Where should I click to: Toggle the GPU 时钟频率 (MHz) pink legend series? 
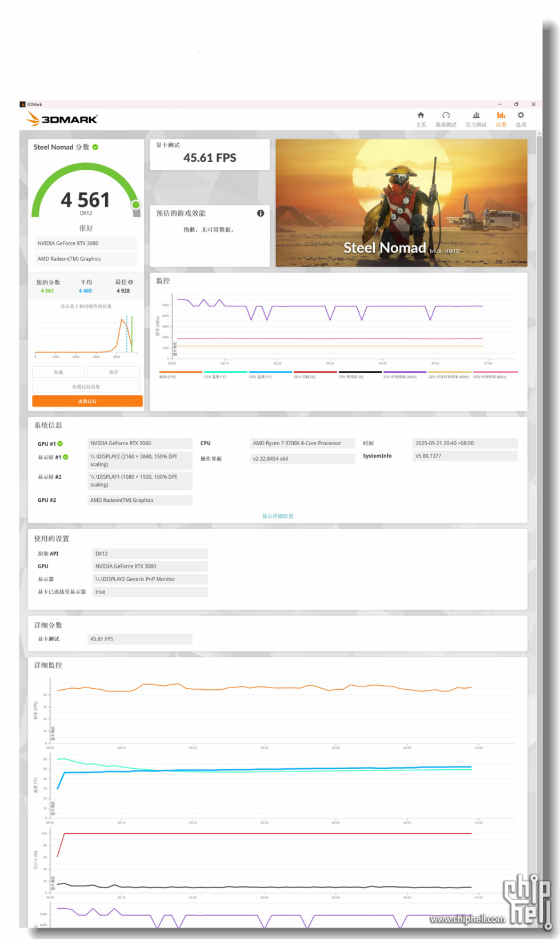click(x=495, y=374)
